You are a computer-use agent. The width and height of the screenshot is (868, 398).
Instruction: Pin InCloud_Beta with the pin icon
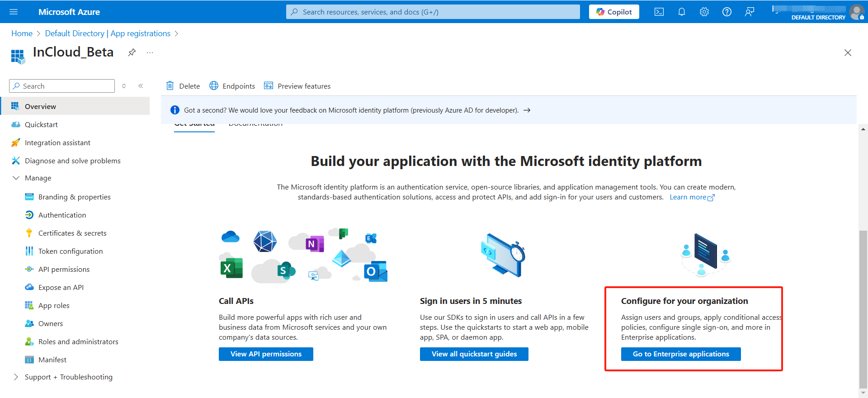(x=132, y=52)
